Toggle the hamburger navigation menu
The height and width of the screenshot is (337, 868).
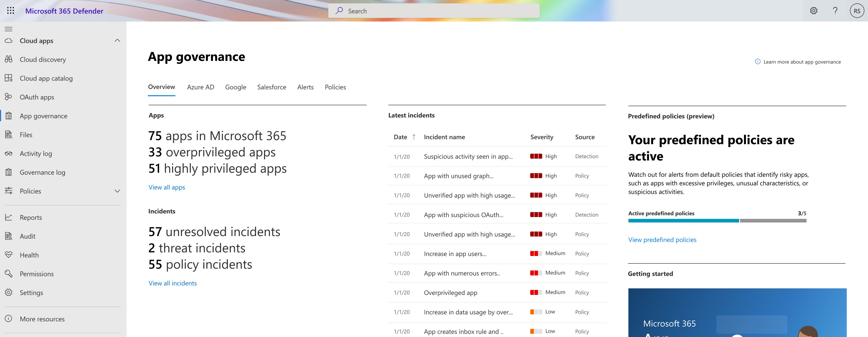coord(9,29)
